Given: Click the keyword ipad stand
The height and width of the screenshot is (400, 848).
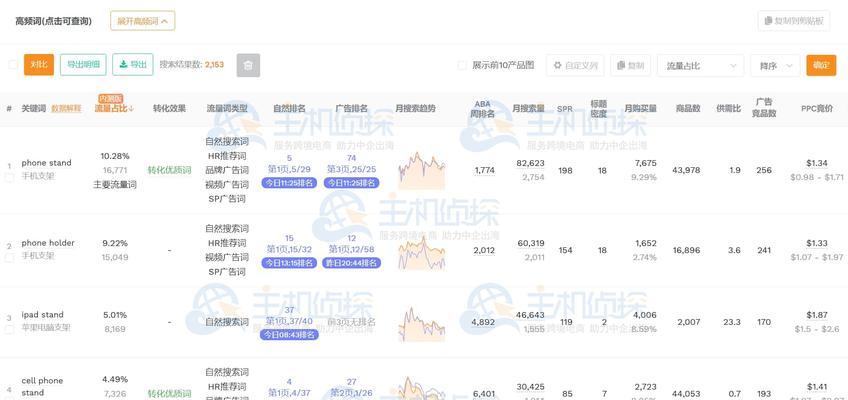Looking at the screenshot, I should click(43, 315).
